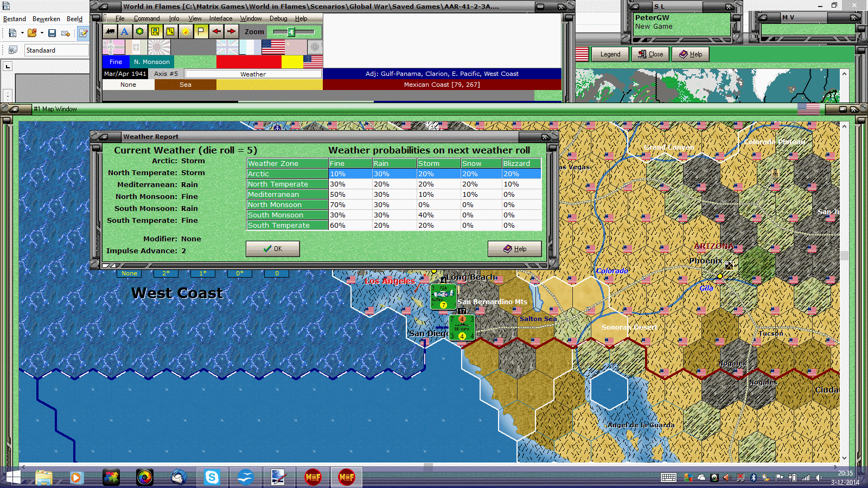
Task: Open the View menu
Action: pos(195,18)
